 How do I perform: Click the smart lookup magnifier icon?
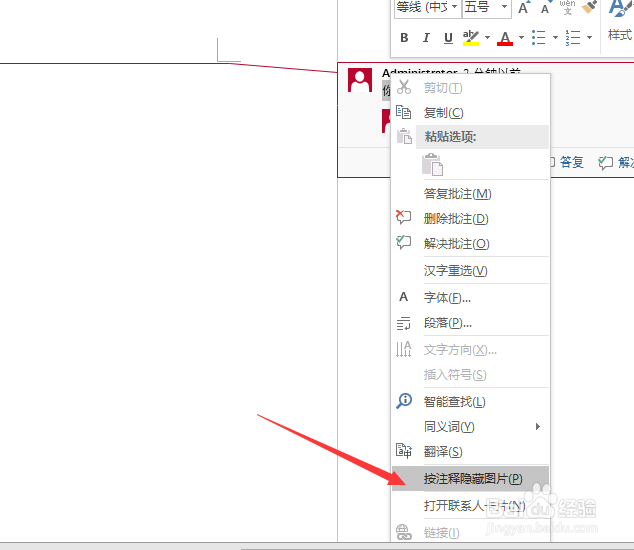coord(404,401)
